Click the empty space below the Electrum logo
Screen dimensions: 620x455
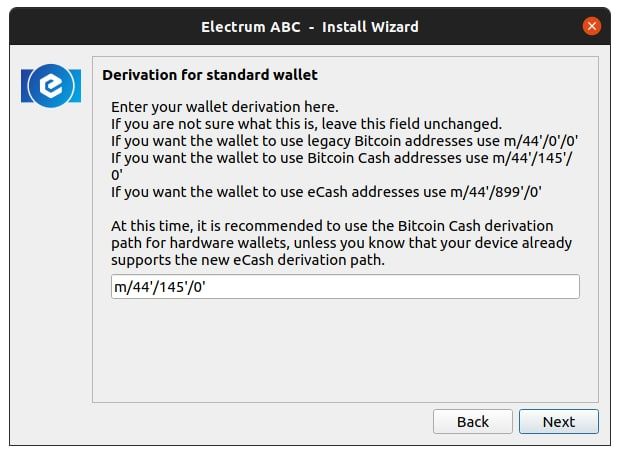51,250
